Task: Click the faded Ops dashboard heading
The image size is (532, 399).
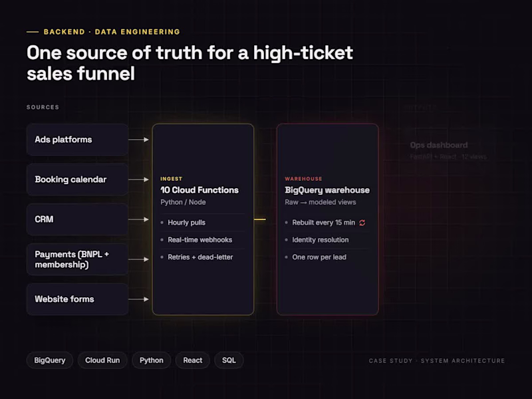Action: coord(439,145)
